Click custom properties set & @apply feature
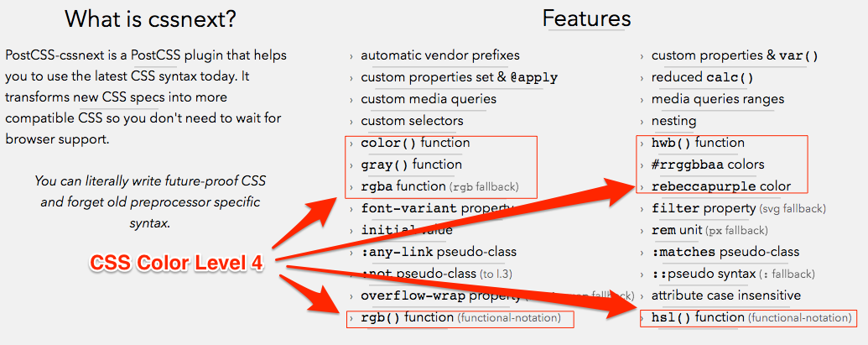868x345 pixels. [459, 77]
